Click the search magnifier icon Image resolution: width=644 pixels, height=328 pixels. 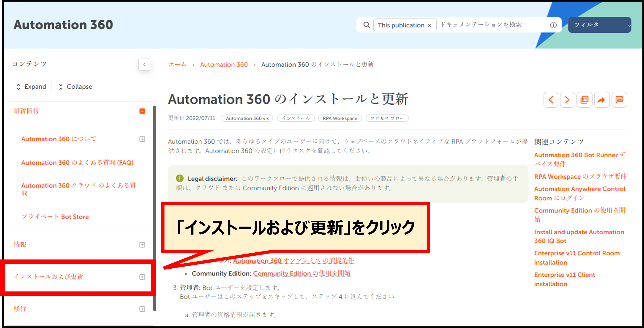click(366, 25)
